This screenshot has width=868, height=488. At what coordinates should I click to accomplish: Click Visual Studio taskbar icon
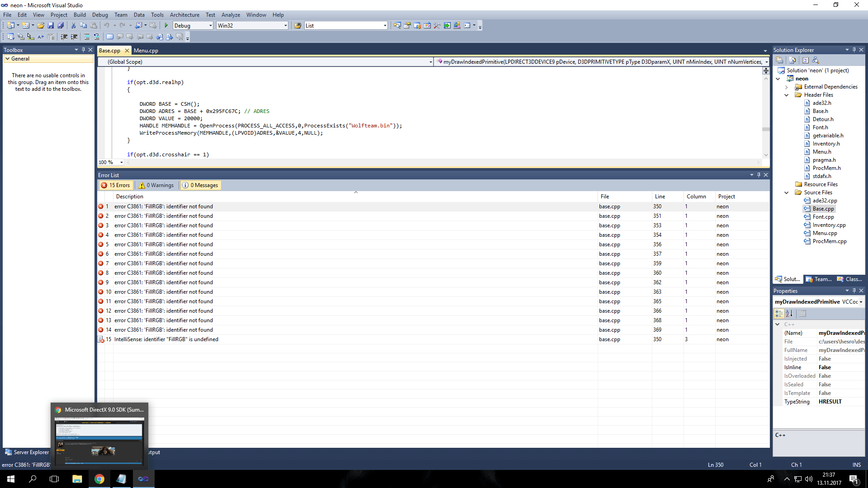pyautogui.click(x=143, y=479)
